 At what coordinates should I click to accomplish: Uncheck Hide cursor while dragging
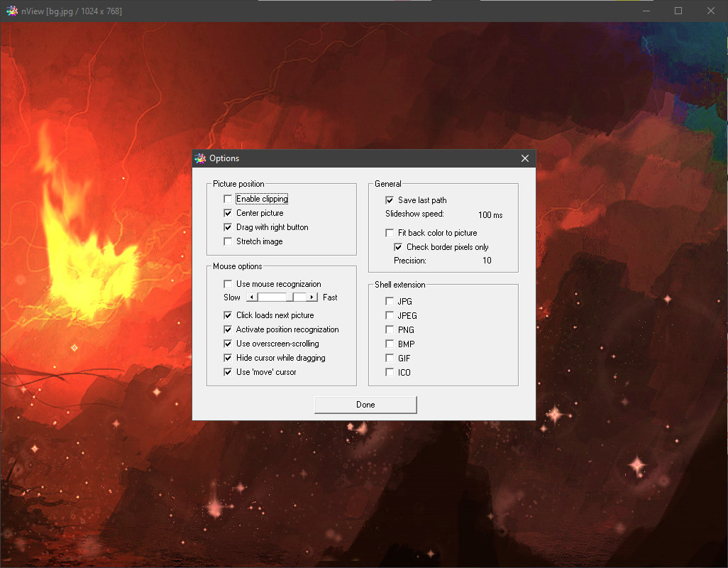pyautogui.click(x=228, y=358)
